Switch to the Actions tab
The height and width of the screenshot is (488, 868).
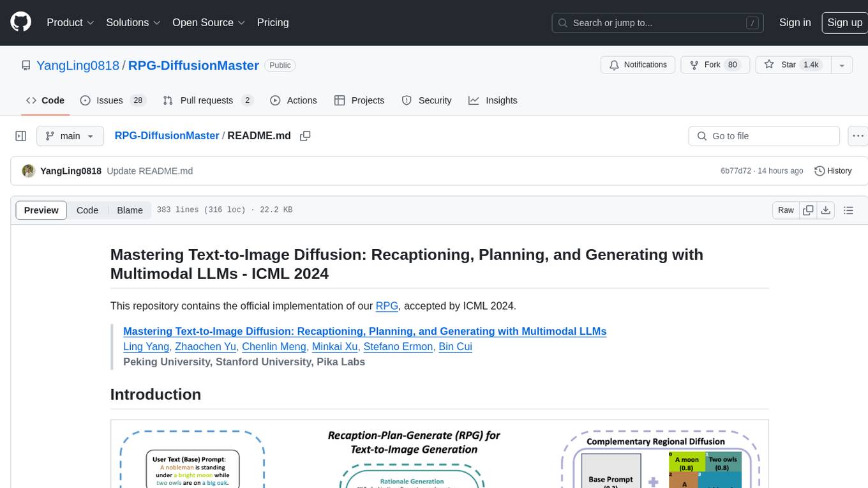tap(293, 100)
